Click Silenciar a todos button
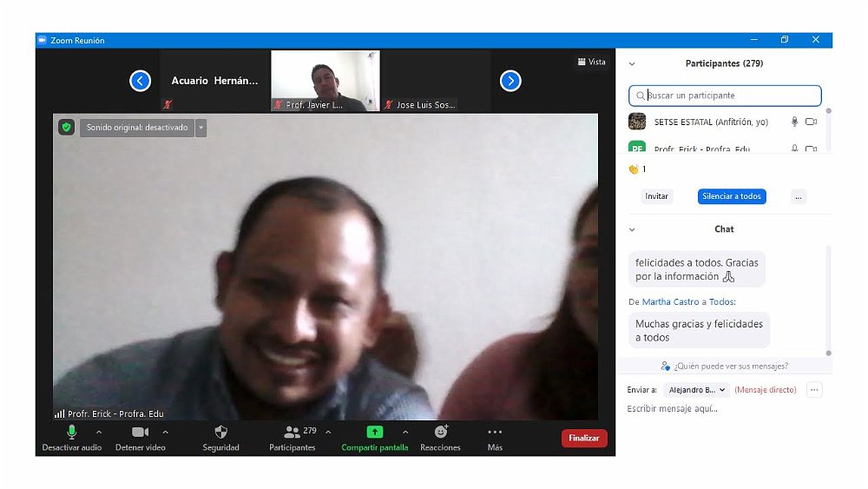 [x=732, y=196]
